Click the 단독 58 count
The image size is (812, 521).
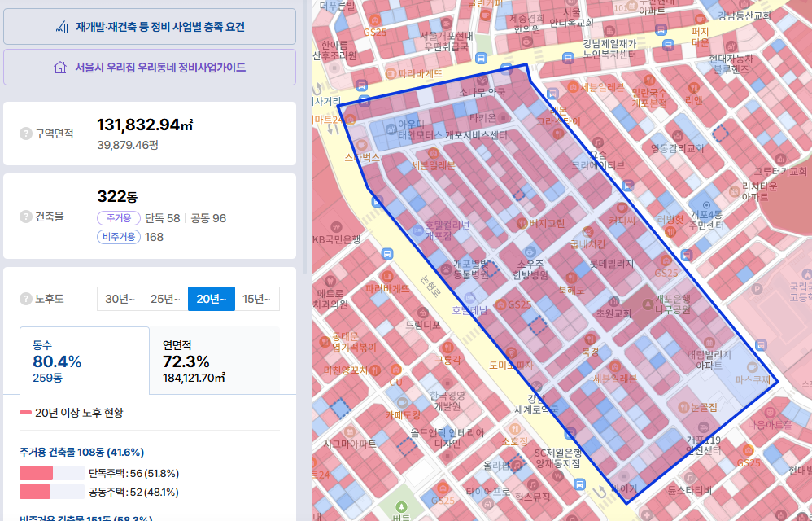click(x=163, y=218)
